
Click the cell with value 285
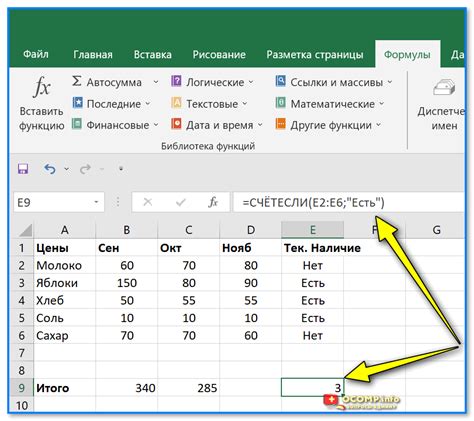[188, 388]
